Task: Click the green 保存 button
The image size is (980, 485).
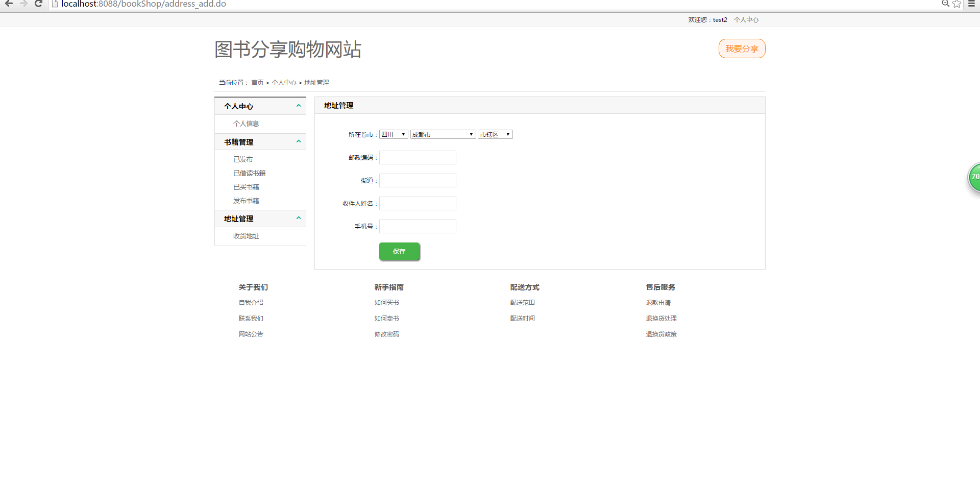Action: tap(399, 251)
